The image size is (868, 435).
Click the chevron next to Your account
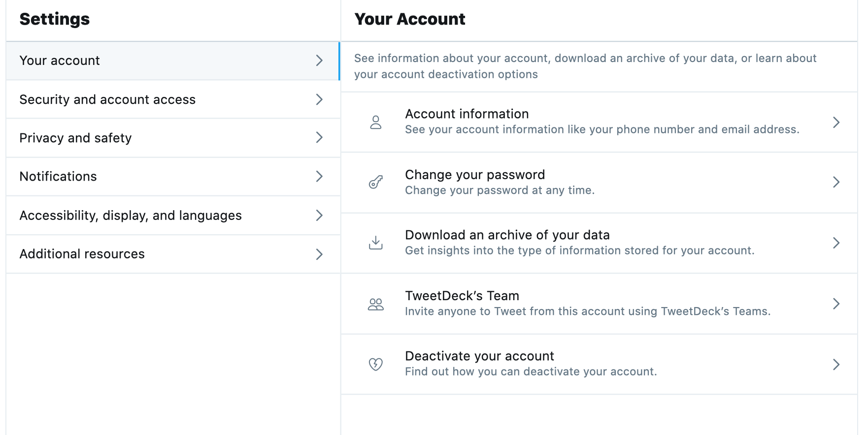(x=319, y=61)
